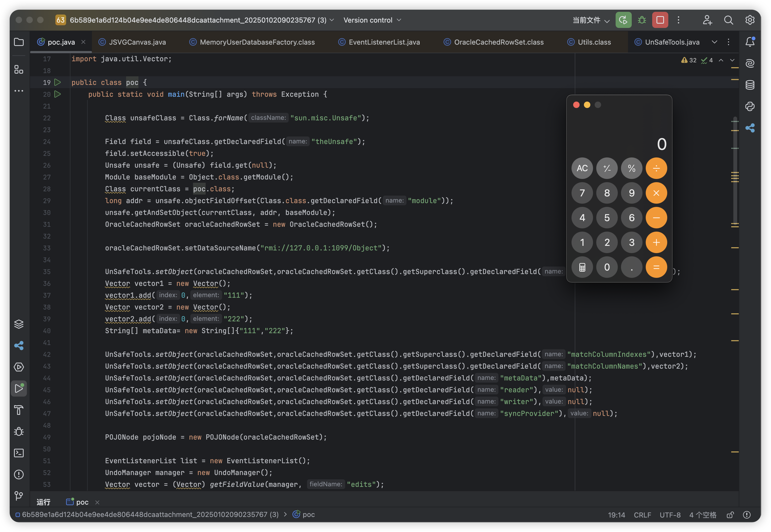Viewport: 771px width, 532px height.
Task: Open the Project tool window folder icon
Action: pyautogui.click(x=19, y=42)
